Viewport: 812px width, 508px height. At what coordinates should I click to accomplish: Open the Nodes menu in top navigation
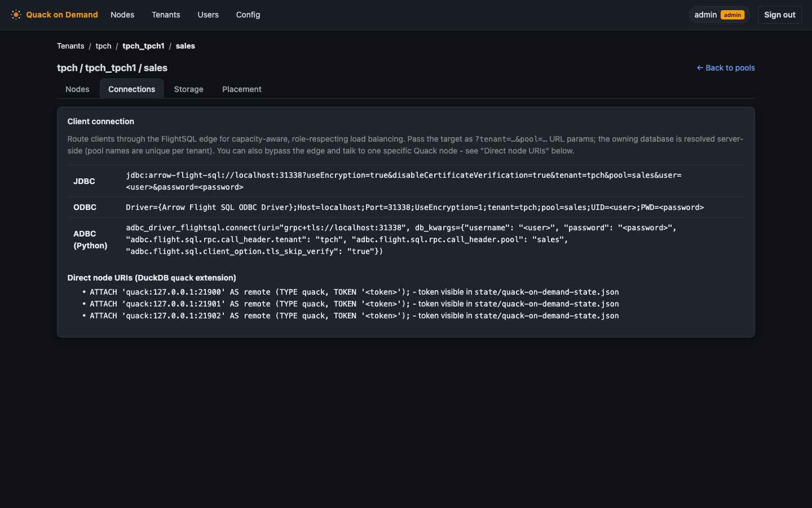click(122, 15)
